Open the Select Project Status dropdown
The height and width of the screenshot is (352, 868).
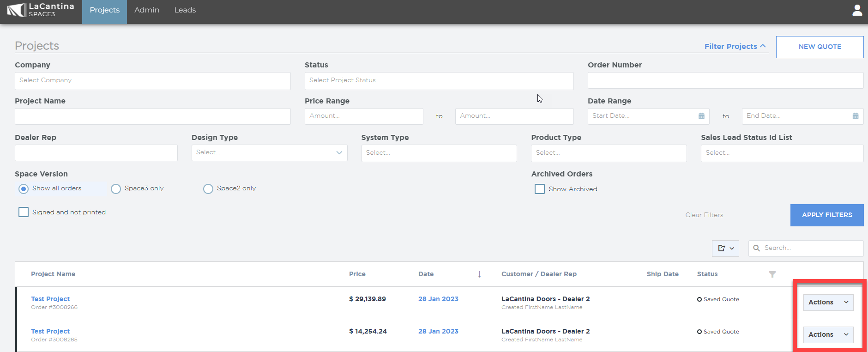pos(439,81)
